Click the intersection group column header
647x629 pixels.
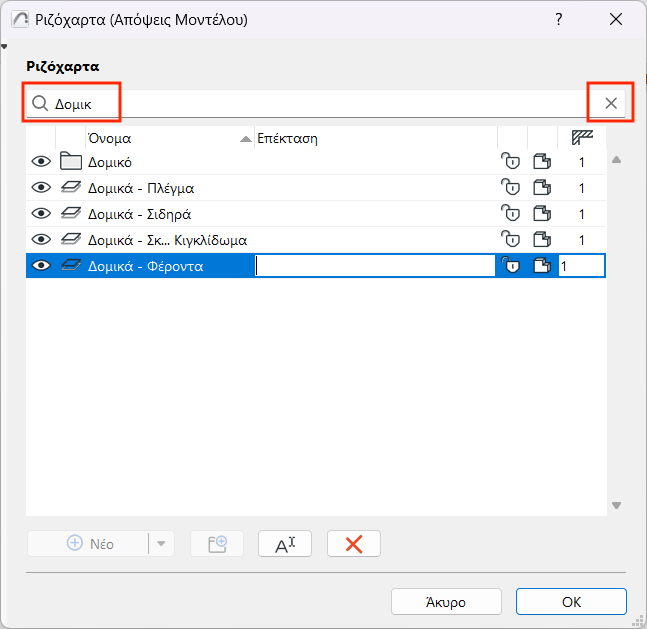point(582,138)
